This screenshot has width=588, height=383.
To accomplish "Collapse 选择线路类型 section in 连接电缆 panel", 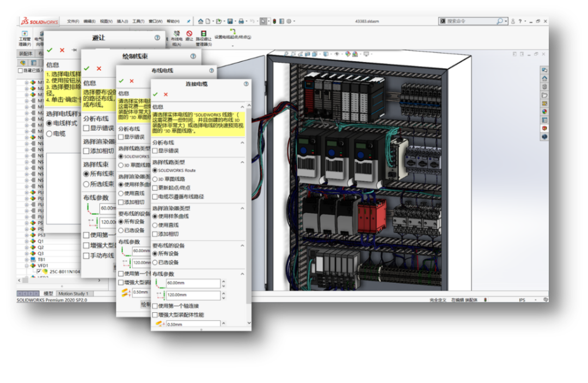I will pos(242,162).
